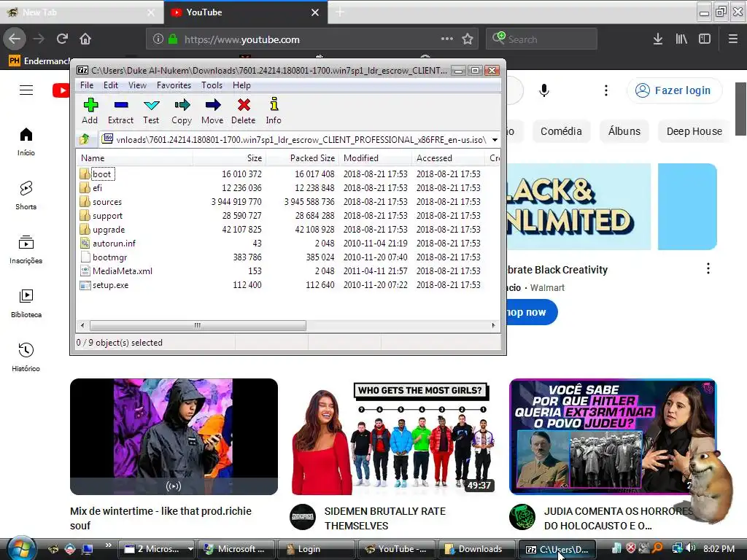The image size is (747, 560).
Task: Select the upgrade folder
Action: tap(109, 230)
